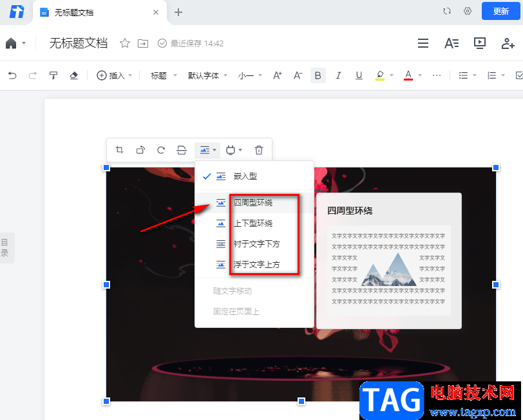Click the image reset refresh icon
Screen dimensions: 523x420
161,150
